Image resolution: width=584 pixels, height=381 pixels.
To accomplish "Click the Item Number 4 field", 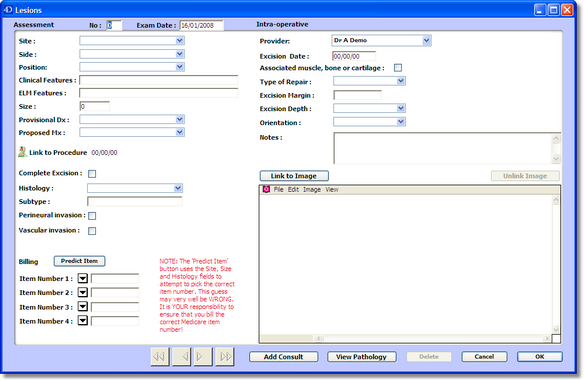I will click(115, 321).
